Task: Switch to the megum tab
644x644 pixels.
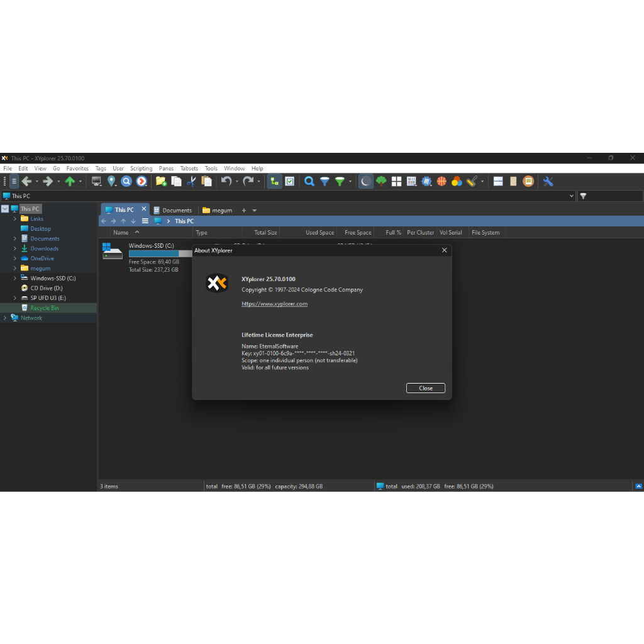Action: (x=218, y=210)
